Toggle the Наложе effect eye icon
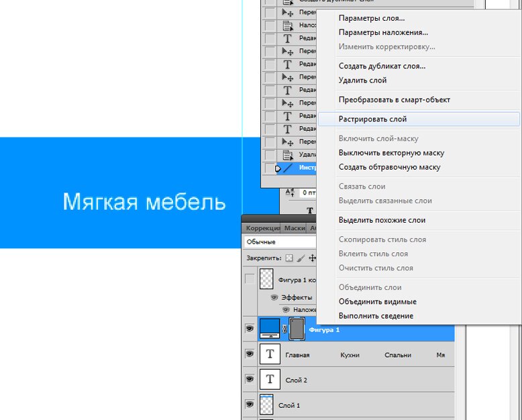This screenshot has height=420, width=522. pyautogui.click(x=286, y=310)
